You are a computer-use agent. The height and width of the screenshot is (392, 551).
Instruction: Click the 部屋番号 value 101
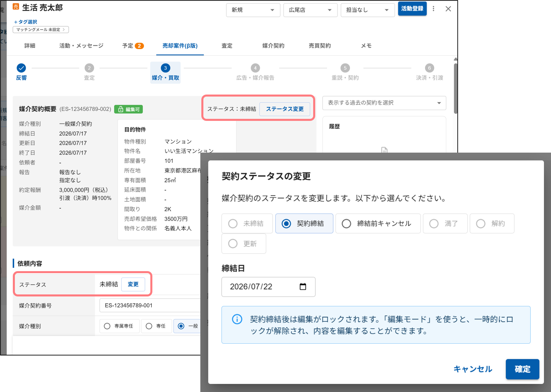click(169, 161)
